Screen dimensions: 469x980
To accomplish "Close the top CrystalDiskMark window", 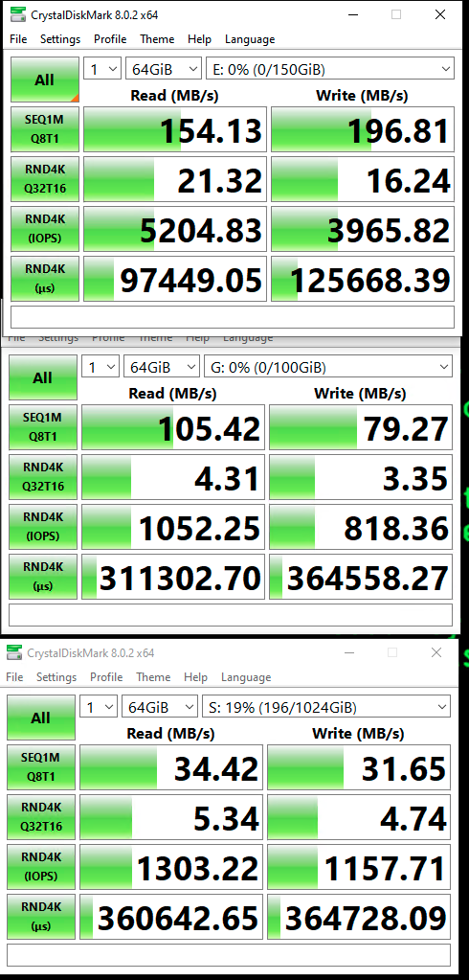I will 440,15.
